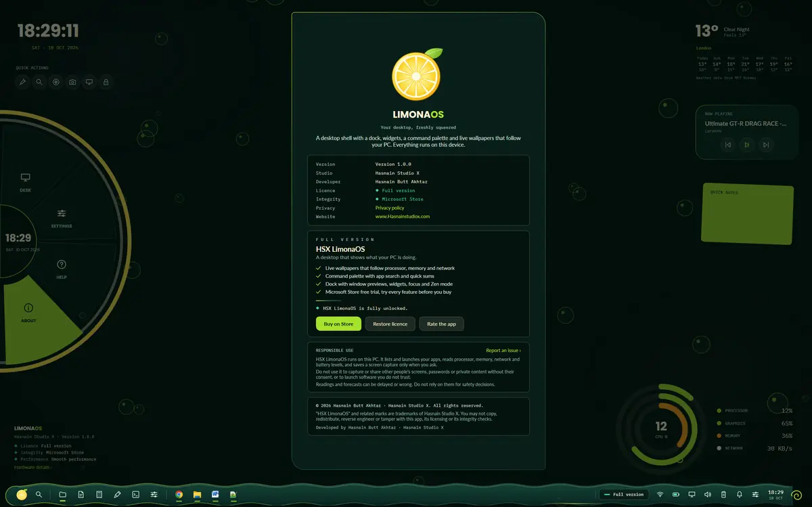Click the focus target quick action

click(56, 82)
